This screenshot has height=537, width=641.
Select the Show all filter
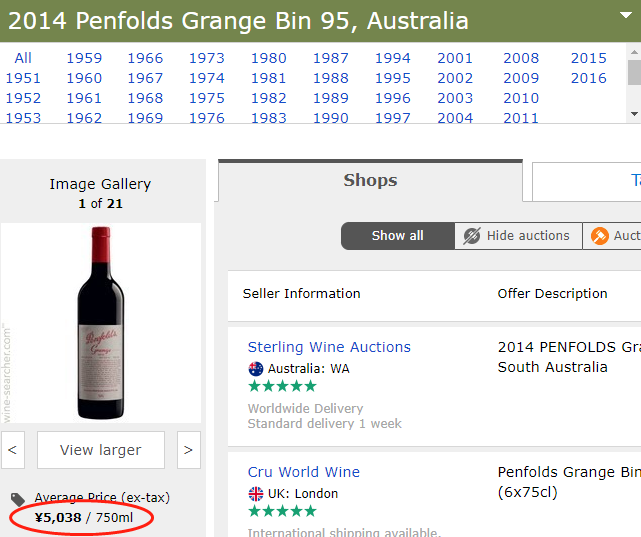[397, 236]
